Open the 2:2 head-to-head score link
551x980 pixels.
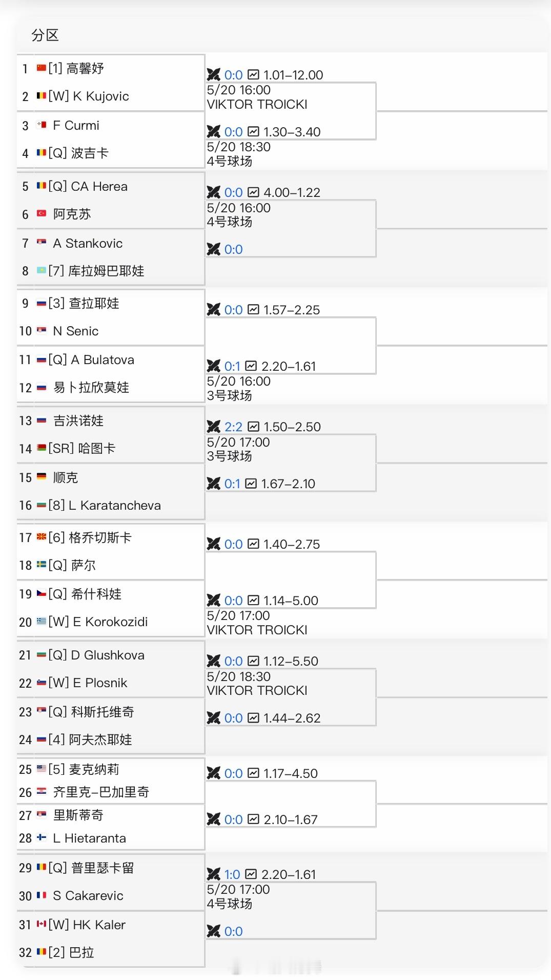233,427
